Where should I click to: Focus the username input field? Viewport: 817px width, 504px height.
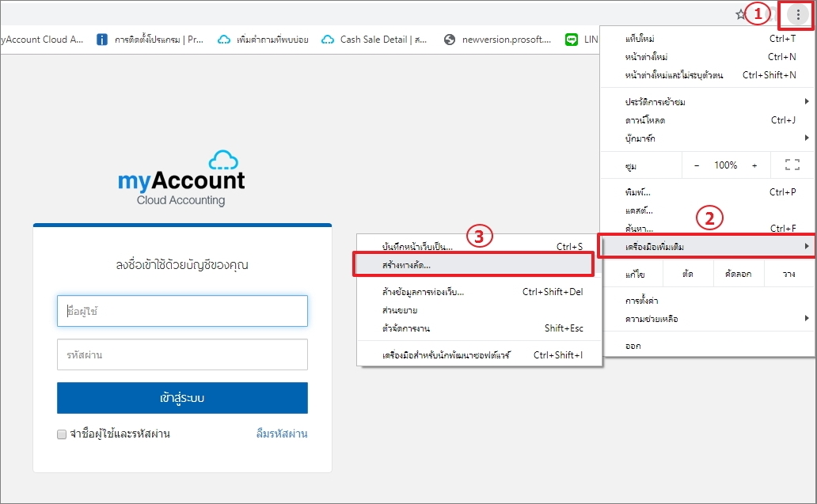click(182, 311)
